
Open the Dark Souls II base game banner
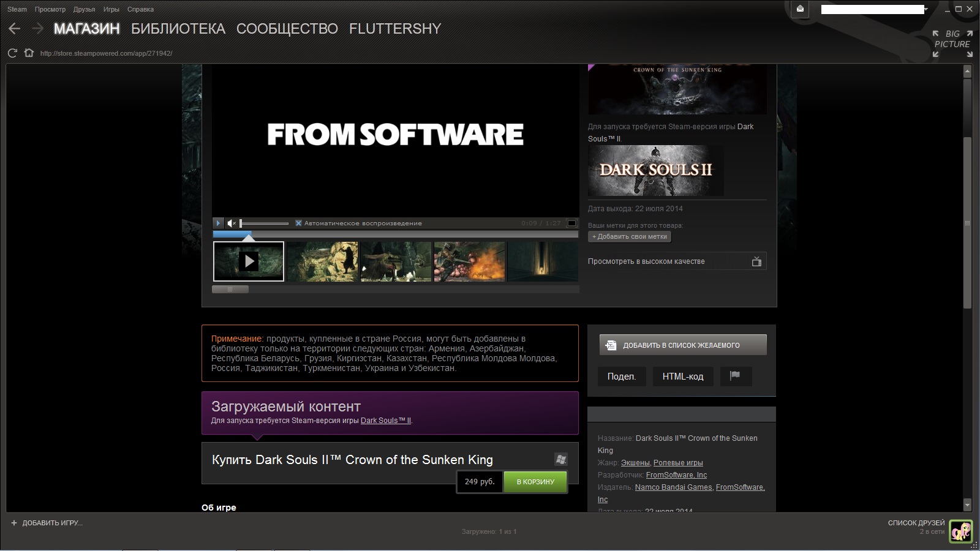(x=655, y=170)
